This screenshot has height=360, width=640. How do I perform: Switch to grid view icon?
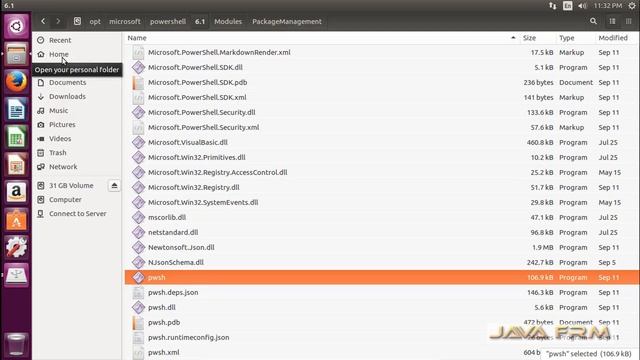tap(629, 21)
